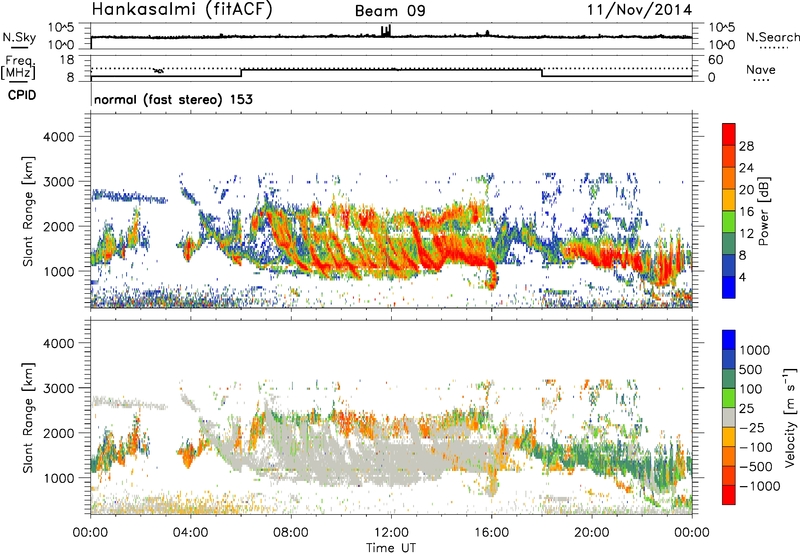Click the Slant Range [km] label of power panel
Viewport: 800px width, 554px height.
28,211
